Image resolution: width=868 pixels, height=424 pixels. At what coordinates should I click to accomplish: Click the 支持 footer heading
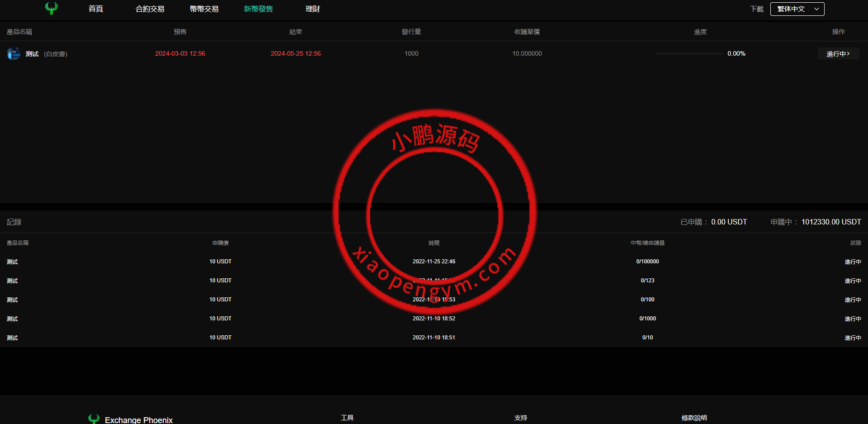[520, 418]
